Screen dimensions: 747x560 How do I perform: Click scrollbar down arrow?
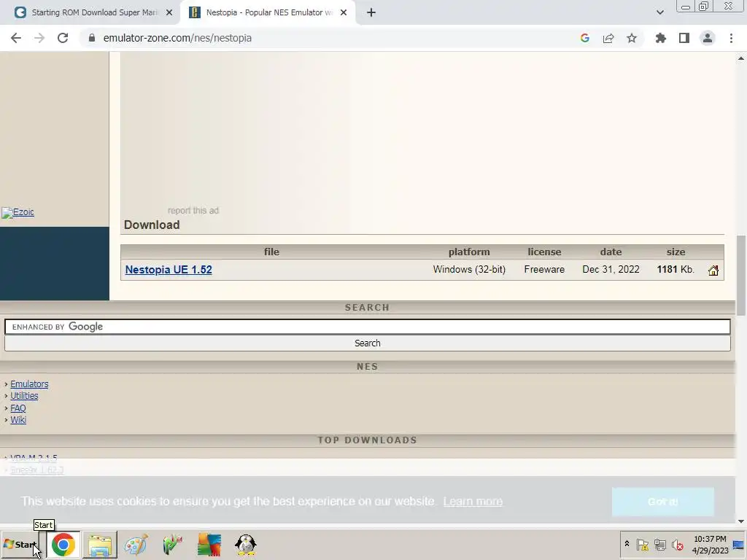coord(741,521)
